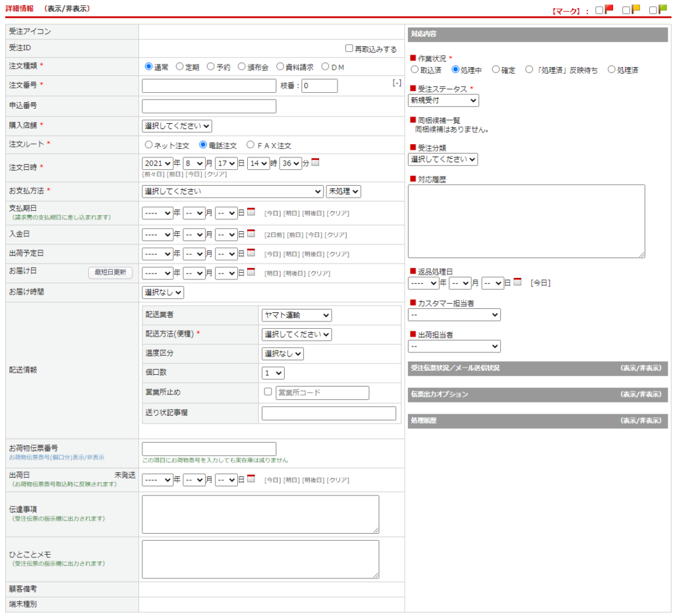The height and width of the screenshot is (616, 675).
Task: Open calendar icon for 支払期日
Action: [250, 213]
